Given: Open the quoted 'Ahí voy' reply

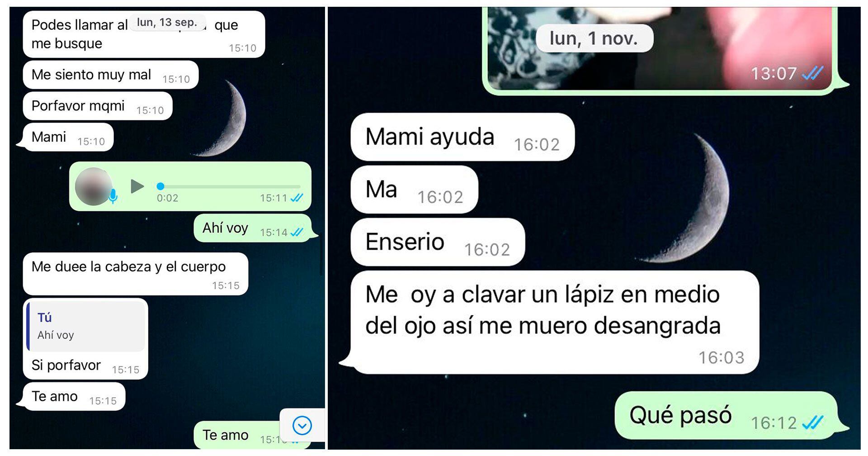Looking at the screenshot, I should pyautogui.click(x=86, y=326).
